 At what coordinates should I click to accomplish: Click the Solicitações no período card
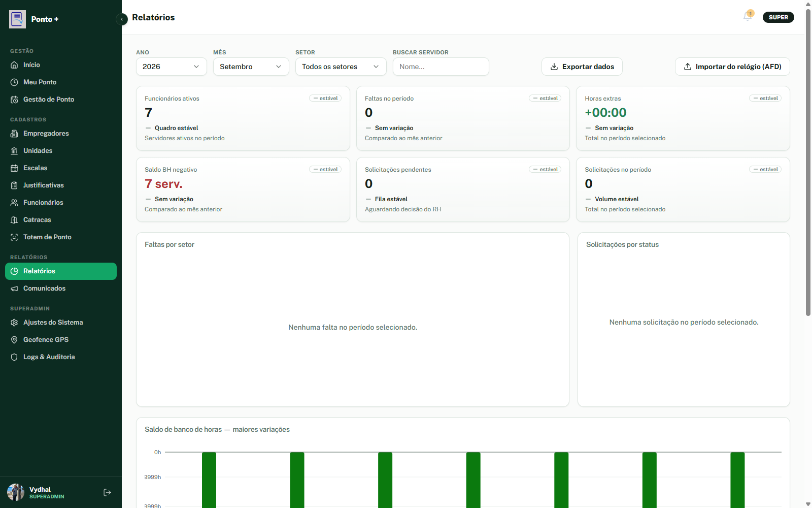tap(683, 189)
